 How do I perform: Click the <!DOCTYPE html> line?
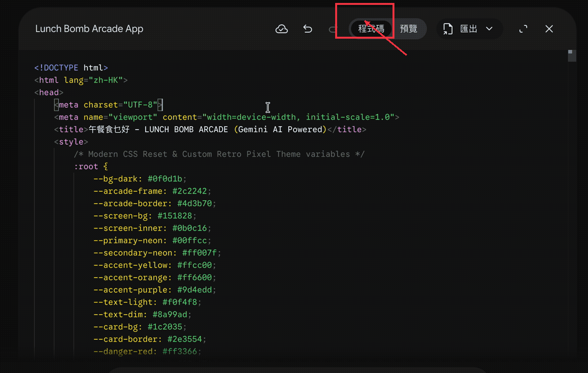point(71,68)
